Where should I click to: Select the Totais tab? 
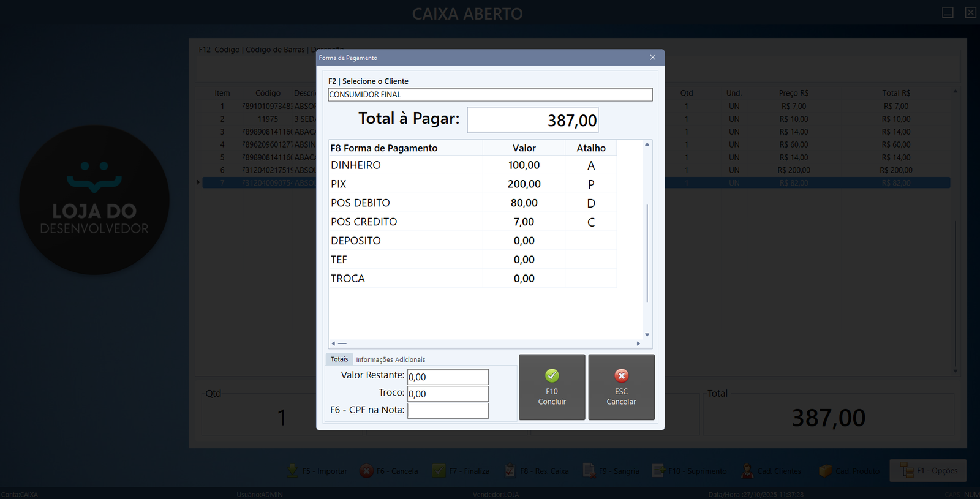pos(339,359)
